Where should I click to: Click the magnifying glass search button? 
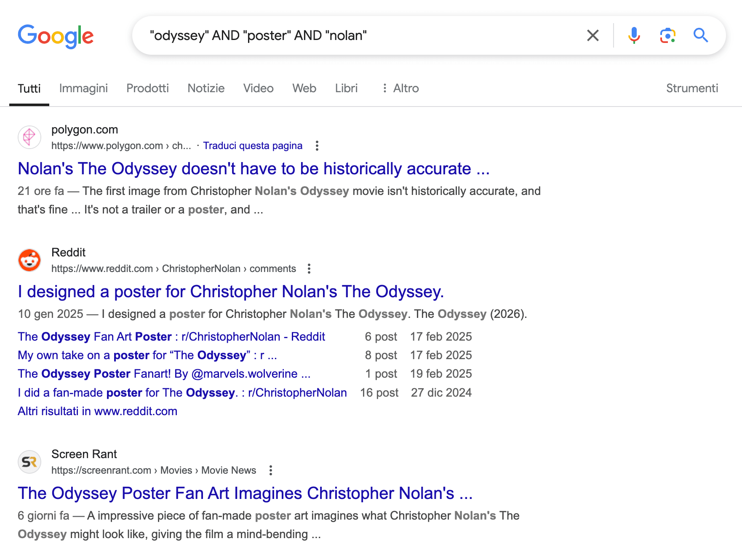click(701, 35)
